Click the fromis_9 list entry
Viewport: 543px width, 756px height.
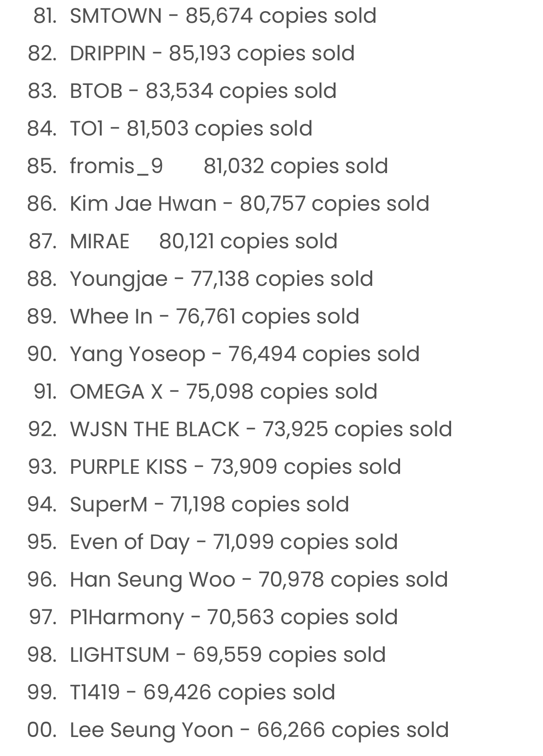point(207,166)
